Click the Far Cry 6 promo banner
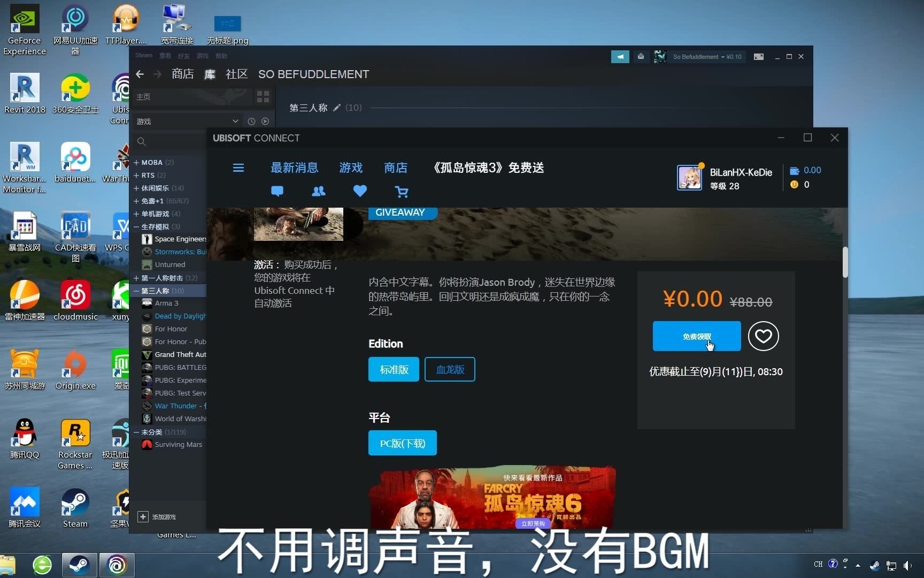The image size is (924, 578). [492, 497]
